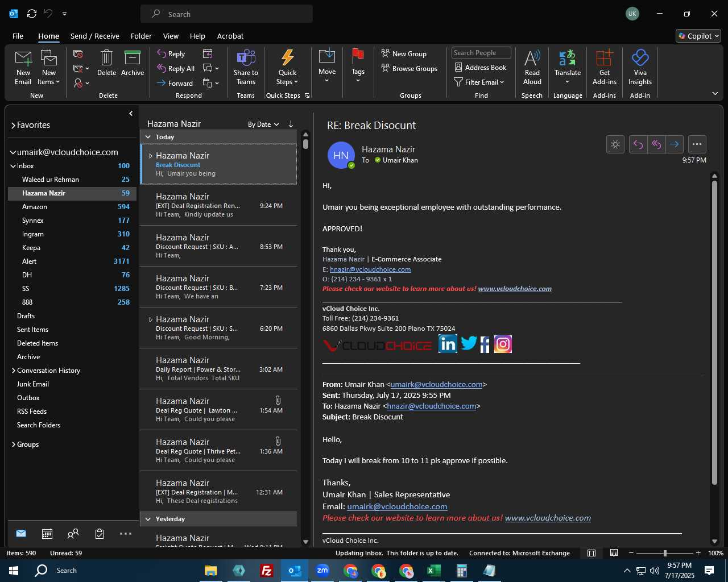Image resolution: width=728 pixels, height=582 pixels.
Task: Open the File menu
Action: 18,36
